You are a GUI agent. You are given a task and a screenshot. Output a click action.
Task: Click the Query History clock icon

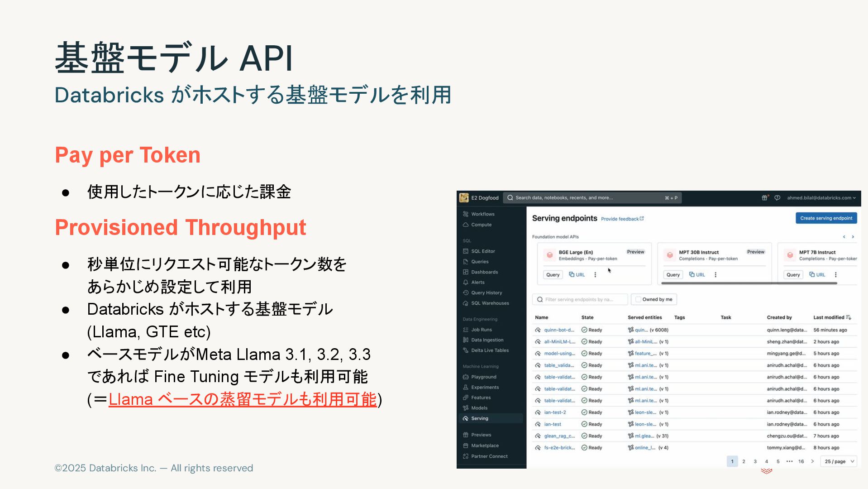[466, 293]
